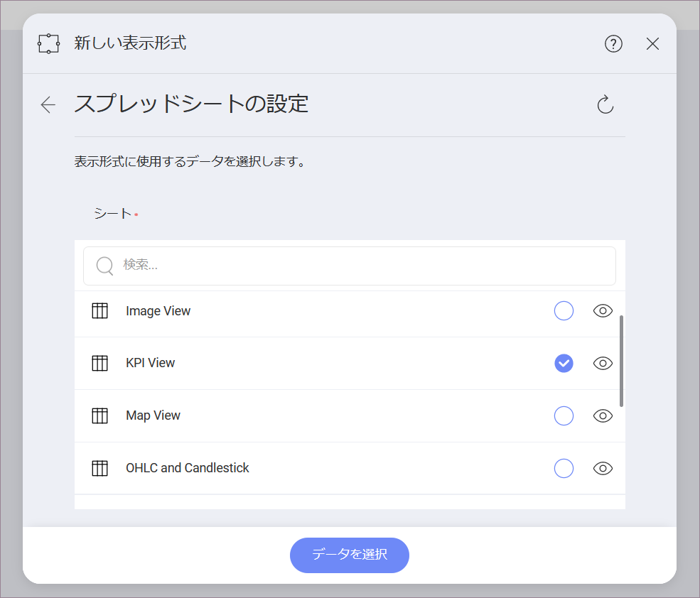Click the OHLC and Candlestick sheet name
The height and width of the screenshot is (598, 700).
click(188, 468)
